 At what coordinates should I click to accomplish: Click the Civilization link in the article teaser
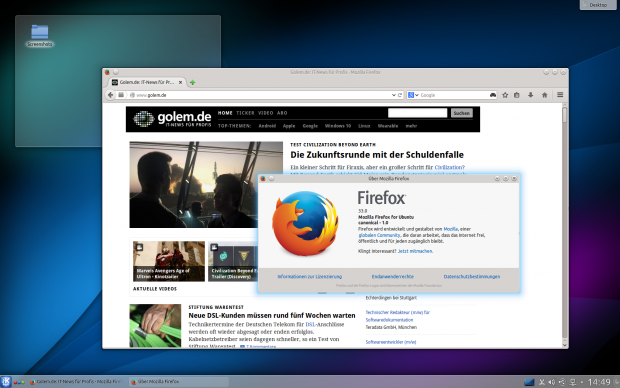click(448, 167)
